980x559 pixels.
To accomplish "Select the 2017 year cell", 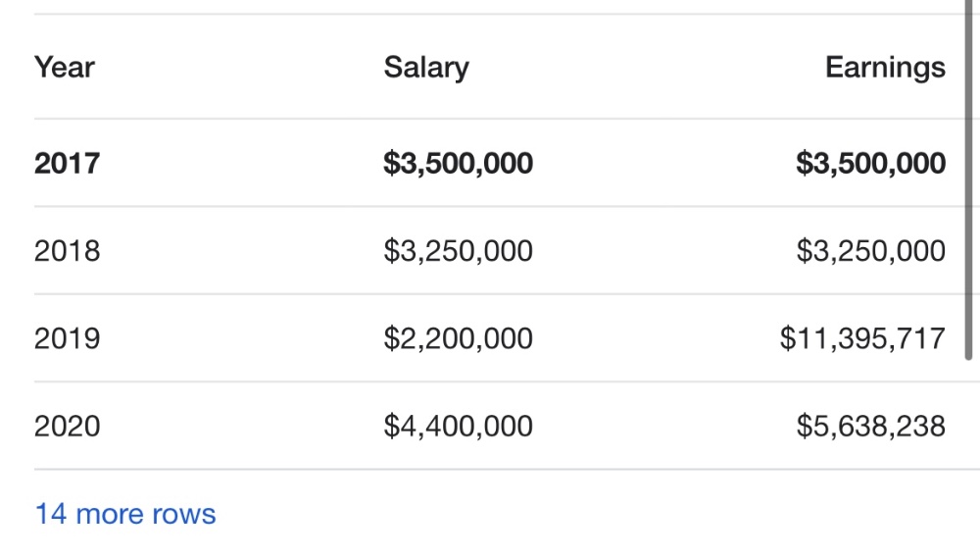I will [x=67, y=163].
